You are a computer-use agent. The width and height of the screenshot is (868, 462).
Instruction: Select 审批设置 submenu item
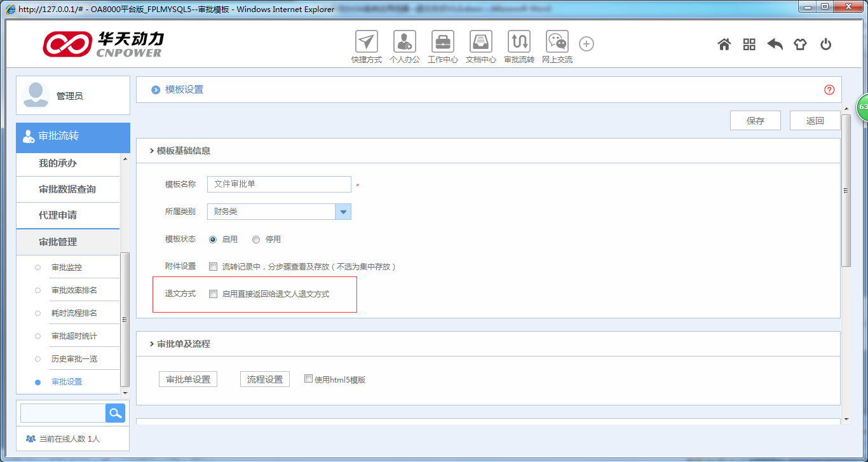coord(68,381)
